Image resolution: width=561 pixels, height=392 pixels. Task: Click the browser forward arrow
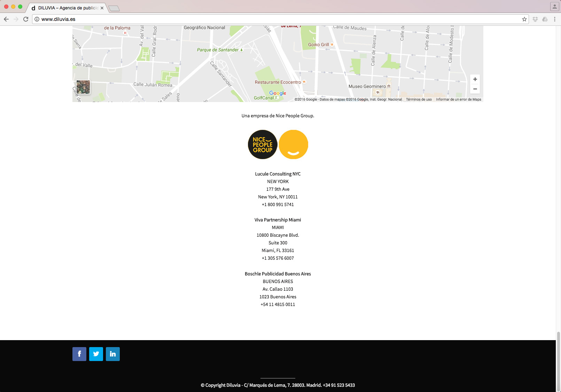click(x=16, y=19)
